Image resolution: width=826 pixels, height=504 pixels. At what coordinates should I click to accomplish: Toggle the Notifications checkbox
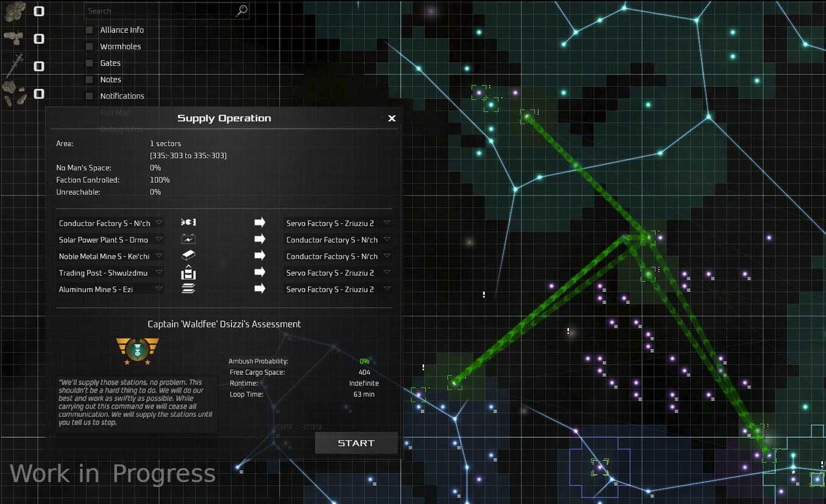tap(90, 96)
